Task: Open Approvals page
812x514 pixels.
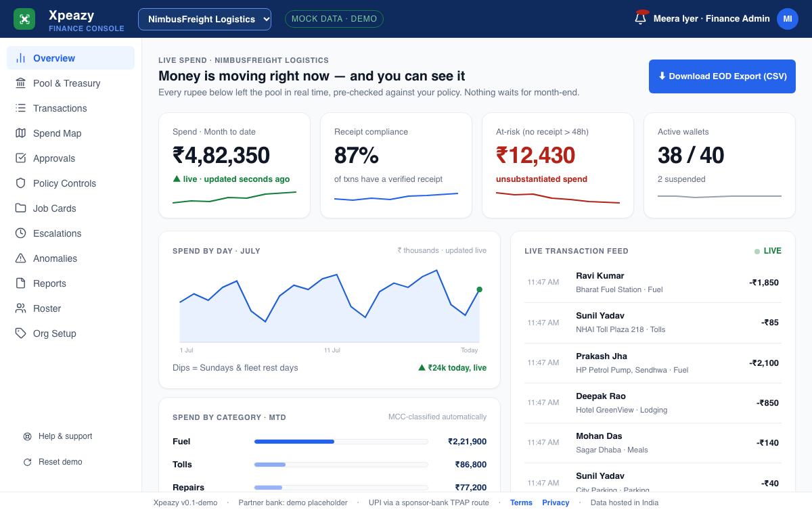Action: click(x=70, y=158)
